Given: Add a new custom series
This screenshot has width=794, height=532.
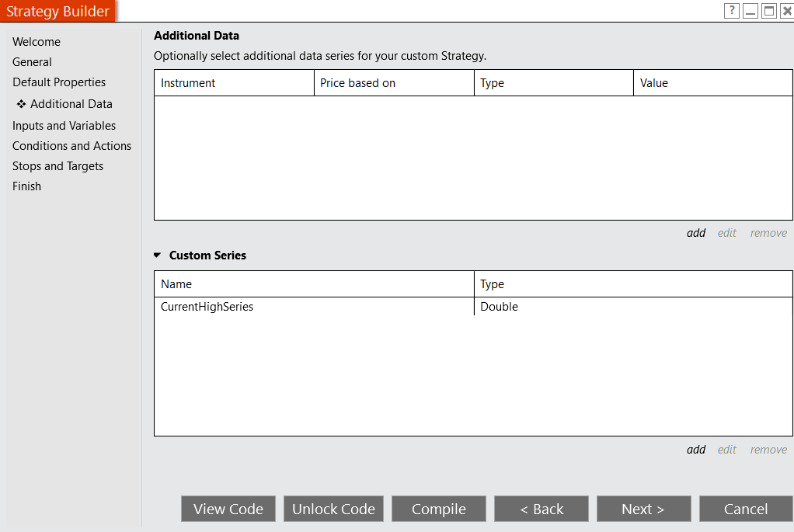Looking at the screenshot, I should pyautogui.click(x=696, y=450).
